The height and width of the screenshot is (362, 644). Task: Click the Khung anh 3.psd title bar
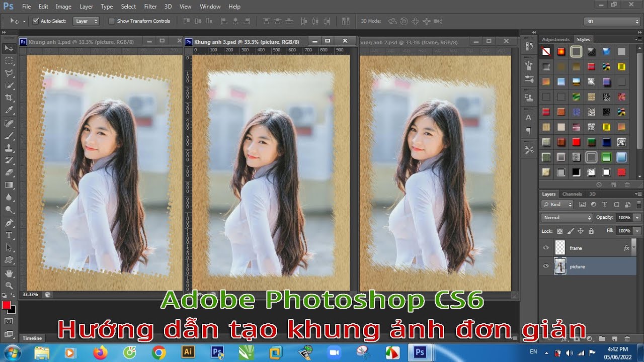272,41
